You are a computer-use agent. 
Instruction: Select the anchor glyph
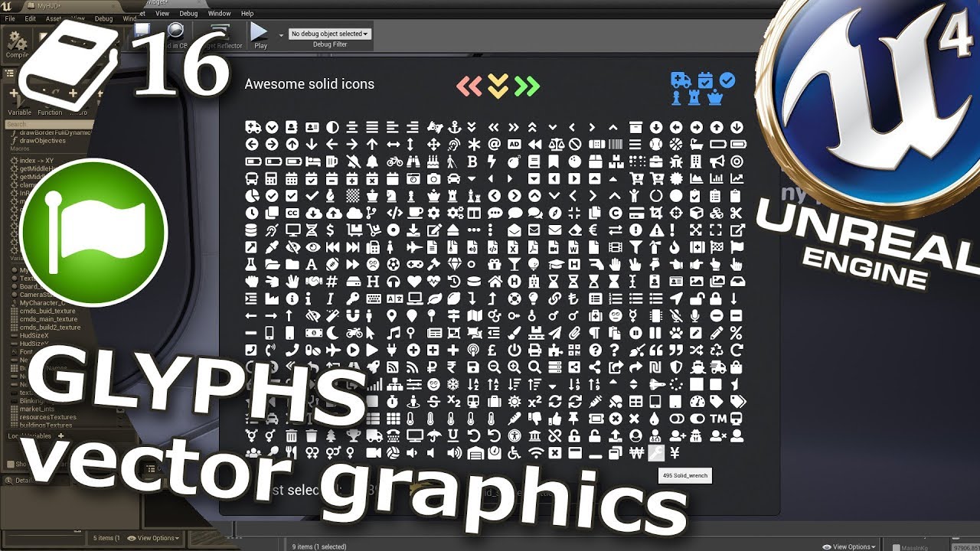coord(455,127)
